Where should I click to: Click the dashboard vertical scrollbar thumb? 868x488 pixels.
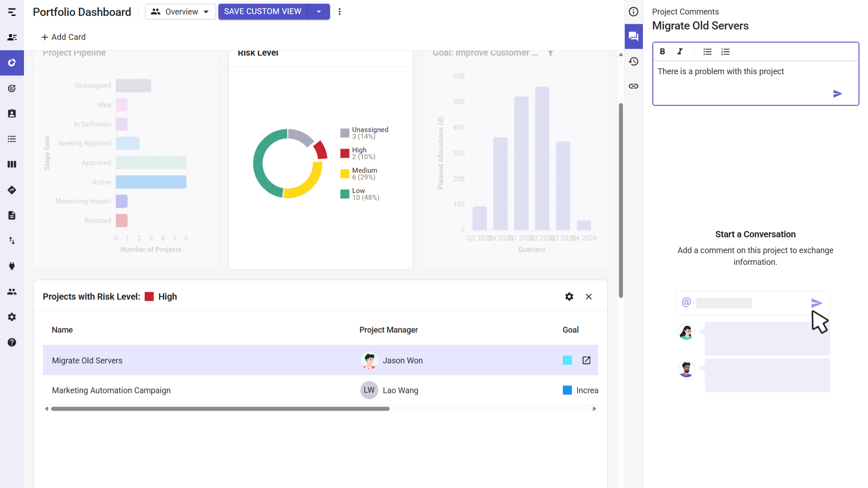[x=621, y=201]
